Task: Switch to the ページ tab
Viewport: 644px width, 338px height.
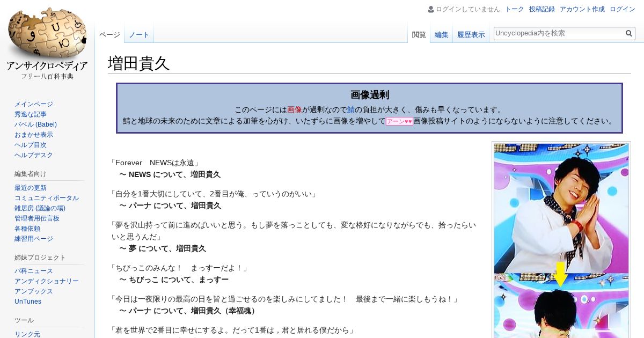Action: coord(109,34)
